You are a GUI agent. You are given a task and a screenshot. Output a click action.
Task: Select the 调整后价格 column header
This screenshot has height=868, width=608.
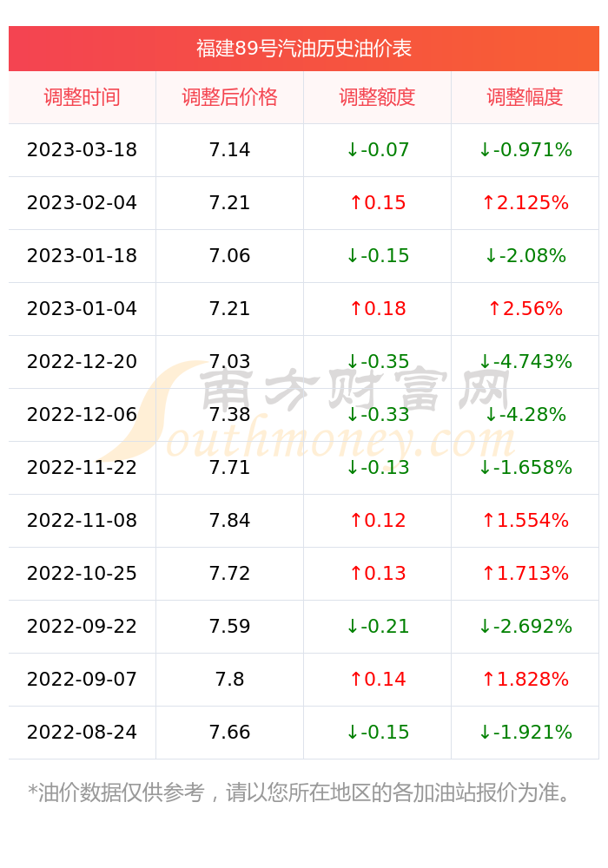click(229, 97)
